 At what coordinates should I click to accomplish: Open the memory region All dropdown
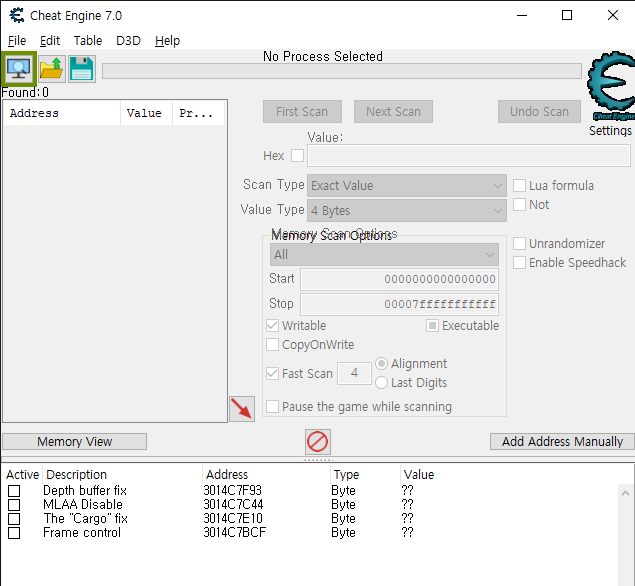pyautogui.click(x=384, y=254)
